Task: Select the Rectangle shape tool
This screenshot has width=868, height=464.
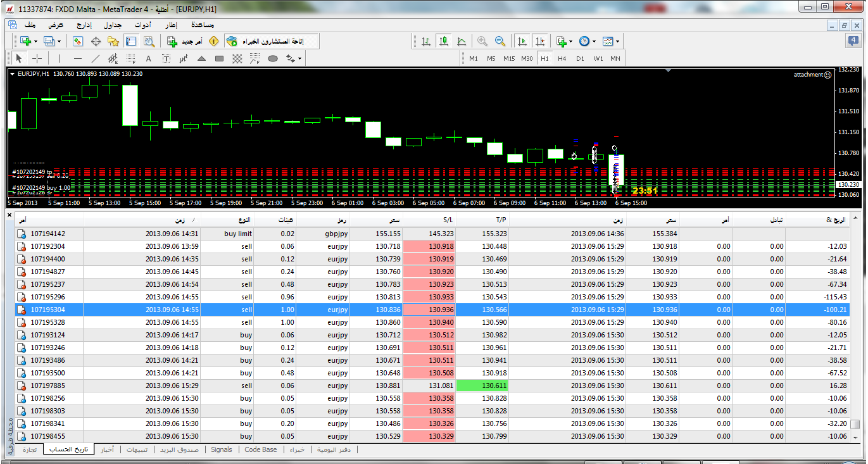Action: click(219, 59)
